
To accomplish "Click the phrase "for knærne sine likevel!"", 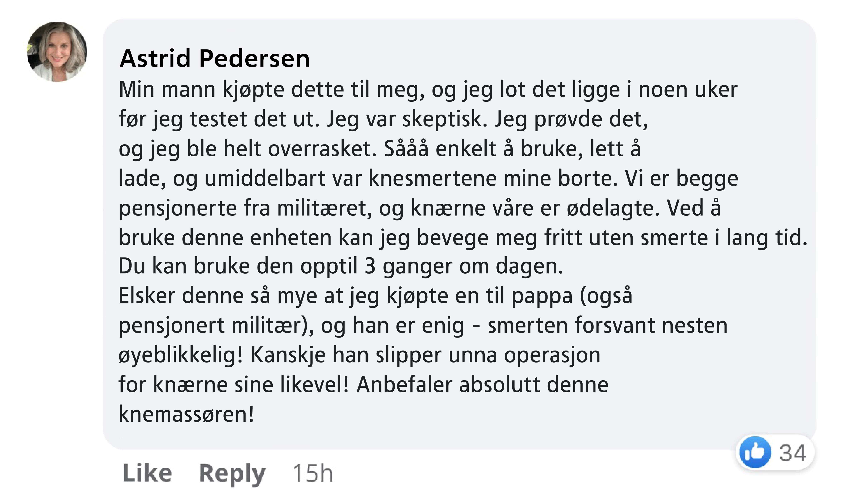I will click(x=233, y=385).
